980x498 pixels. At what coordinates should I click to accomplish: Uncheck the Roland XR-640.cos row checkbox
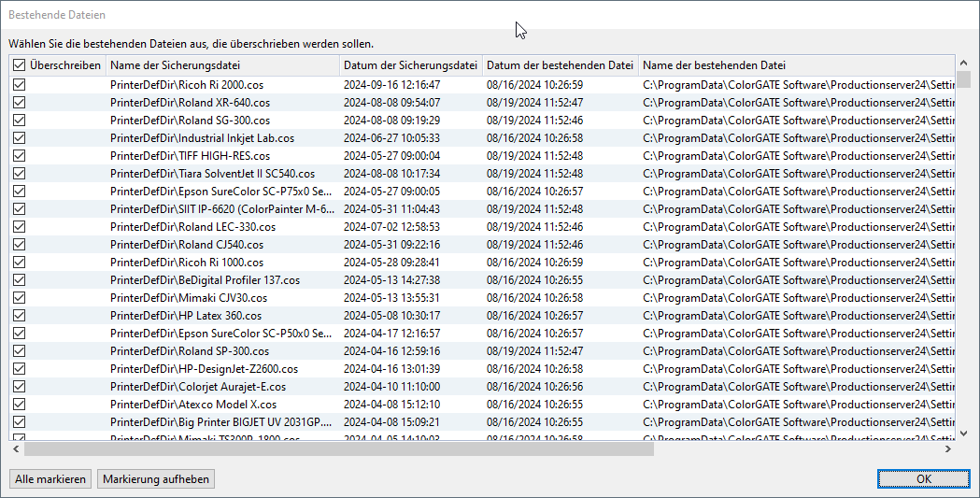click(x=19, y=103)
